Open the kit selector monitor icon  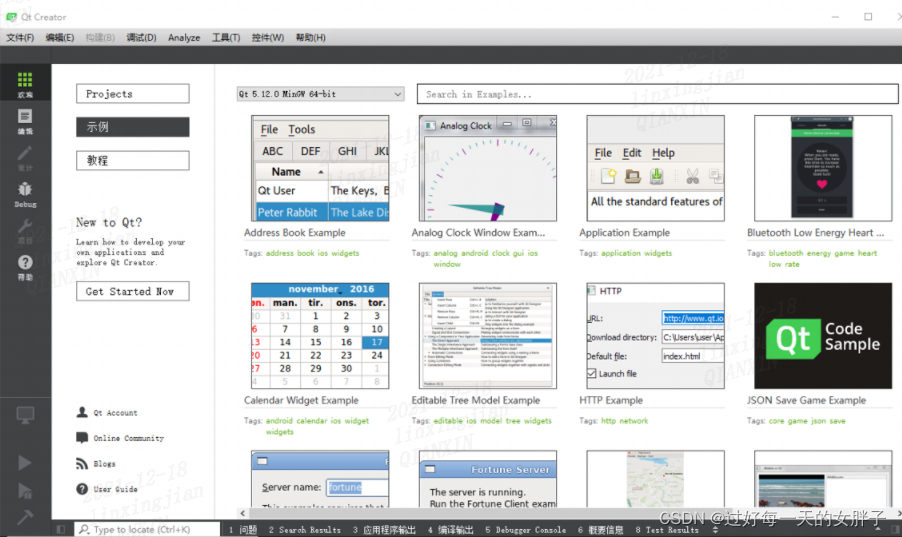pyautogui.click(x=25, y=414)
